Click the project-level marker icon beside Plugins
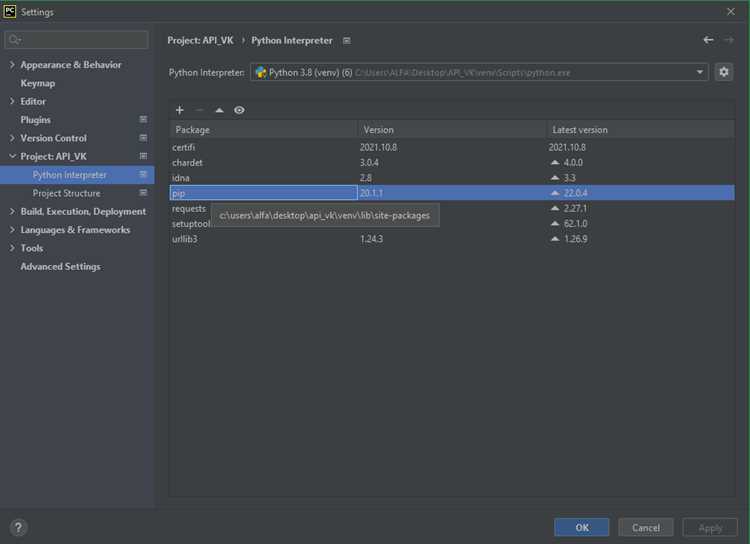Image resolution: width=750 pixels, height=544 pixels. pyautogui.click(x=143, y=119)
